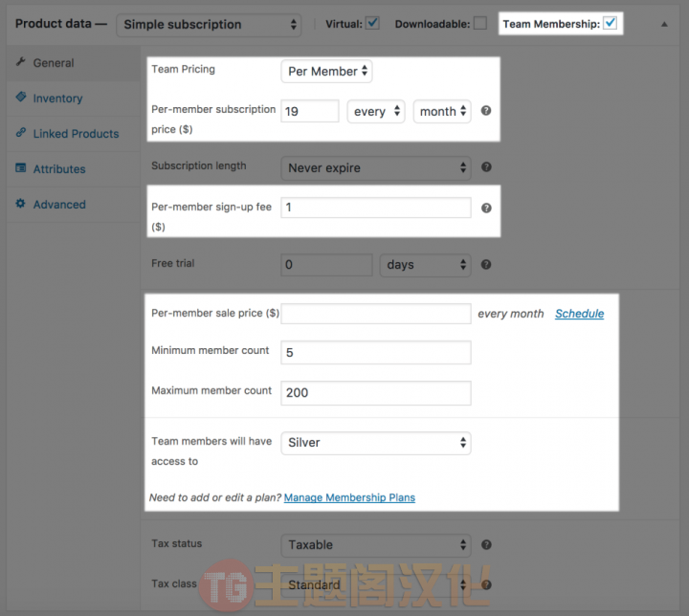
Task: Open the Manage Membership Plans link
Action: [349, 497]
